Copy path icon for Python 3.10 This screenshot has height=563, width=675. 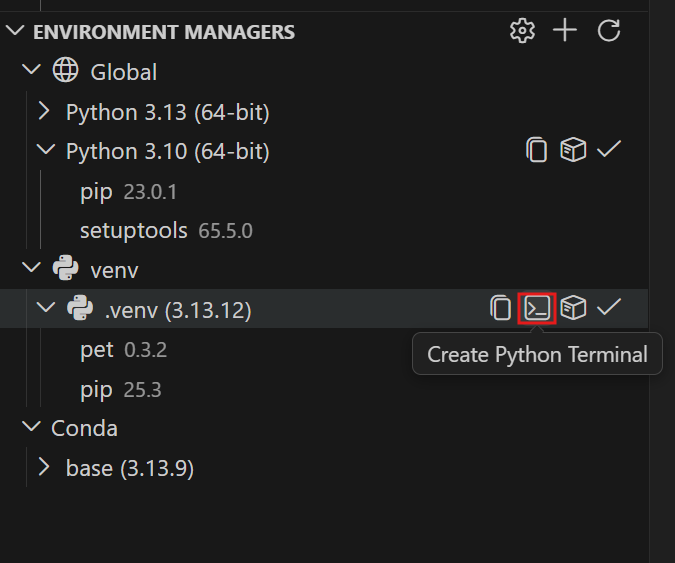pyautogui.click(x=537, y=151)
